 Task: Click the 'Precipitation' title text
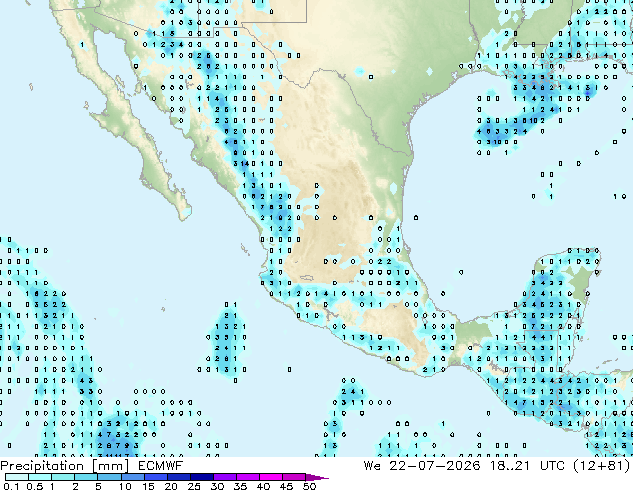42,466
